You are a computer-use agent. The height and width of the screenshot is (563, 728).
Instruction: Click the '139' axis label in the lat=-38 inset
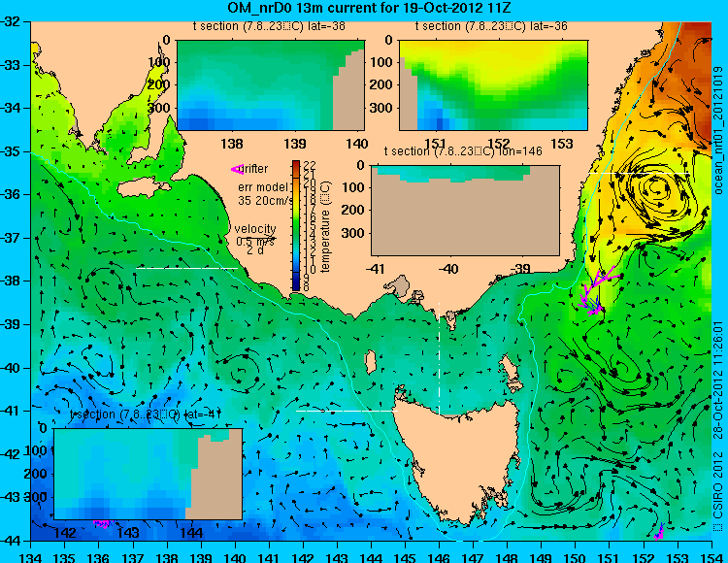295,144
